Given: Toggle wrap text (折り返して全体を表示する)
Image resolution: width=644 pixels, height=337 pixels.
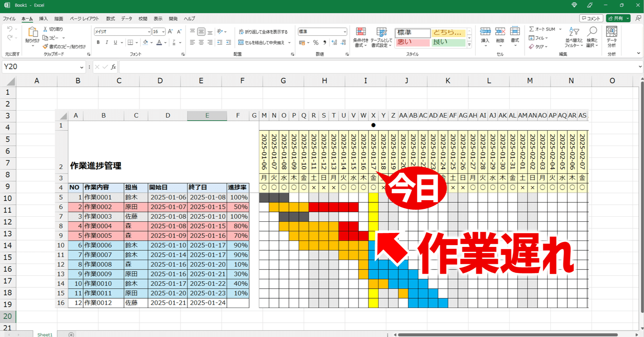Looking at the screenshot, I should point(263,32).
